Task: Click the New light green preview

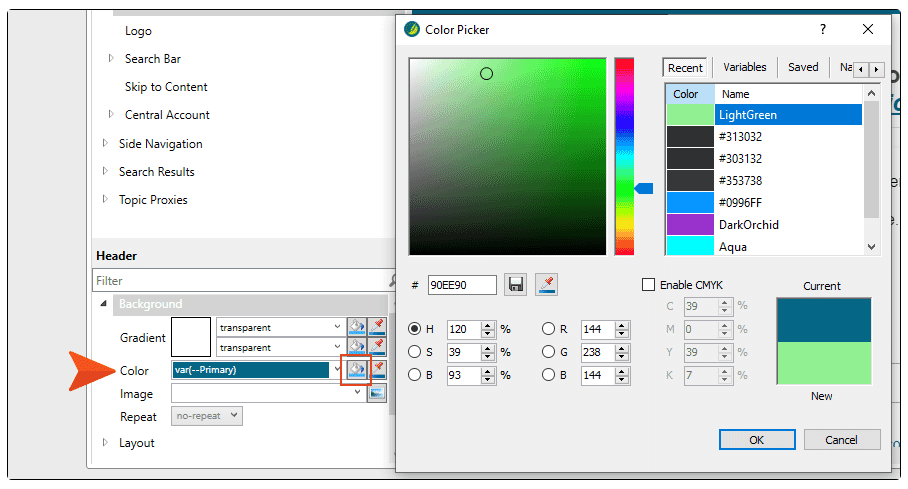Action: pyautogui.click(x=823, y=363)
